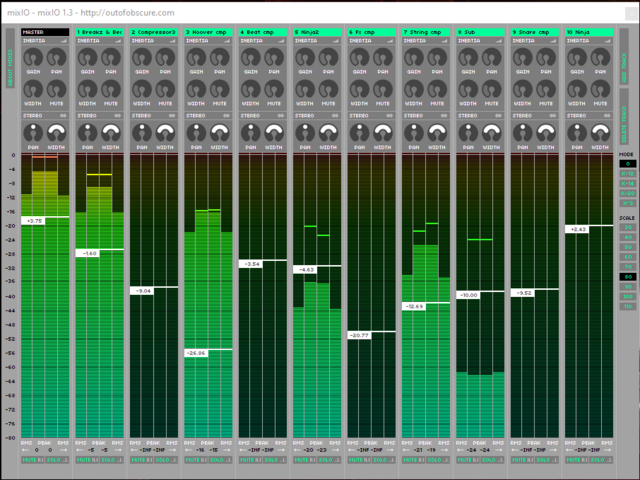Screen dimensions: 640x480
Task: Set meter scale to 110
Action: pyautogui.click(x=628, y=307)
